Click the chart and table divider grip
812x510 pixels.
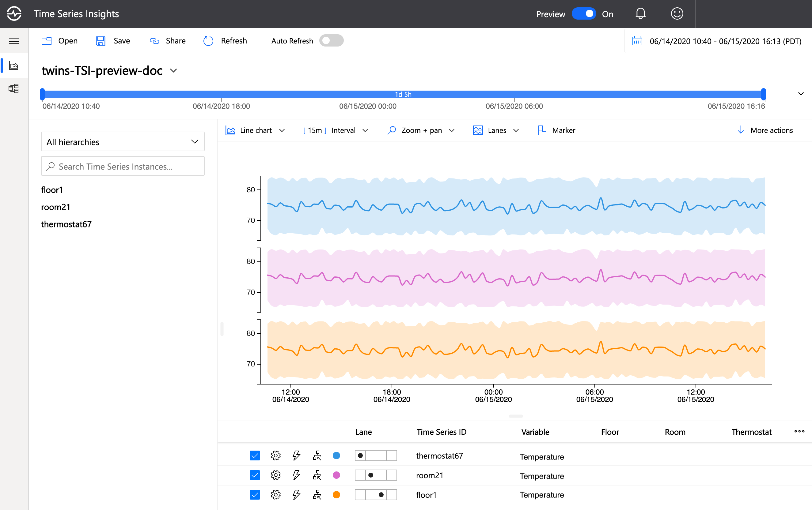pos(516,416)
